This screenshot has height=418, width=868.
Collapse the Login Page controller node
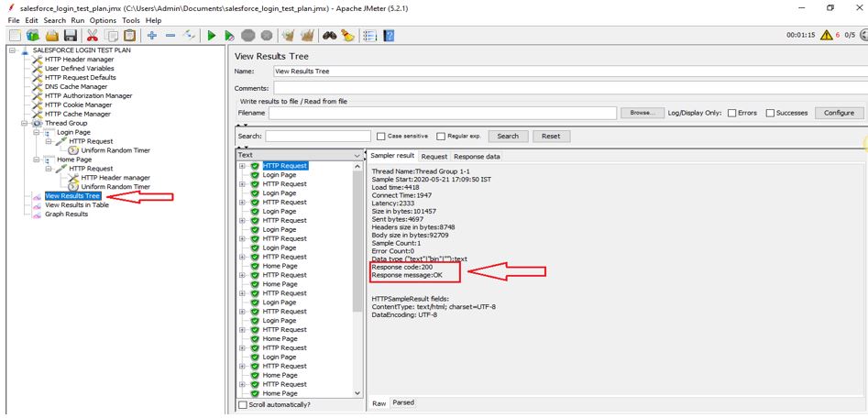pos(37,132)
